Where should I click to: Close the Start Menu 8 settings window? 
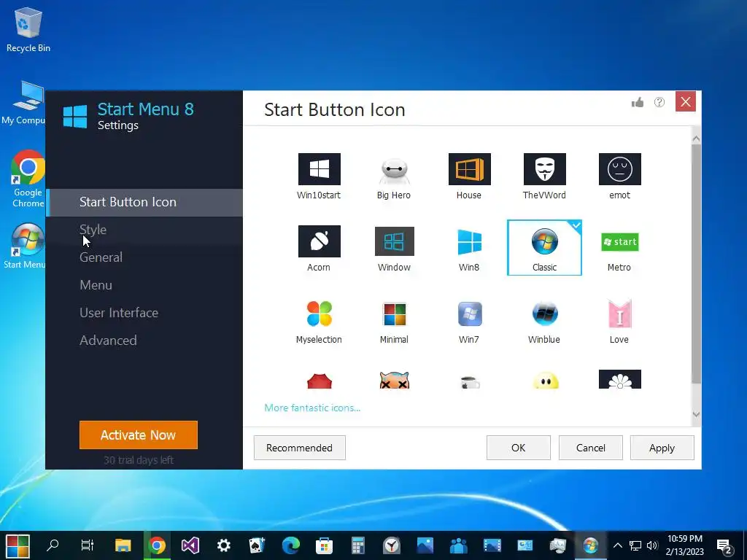click(x=686, y=101)
